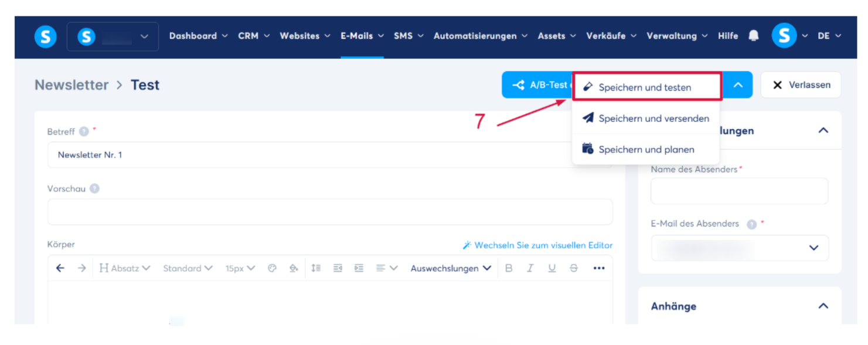Choose Speichern und versenden
868x345 pixels.
pyautogui.click(x=646, y=118)
